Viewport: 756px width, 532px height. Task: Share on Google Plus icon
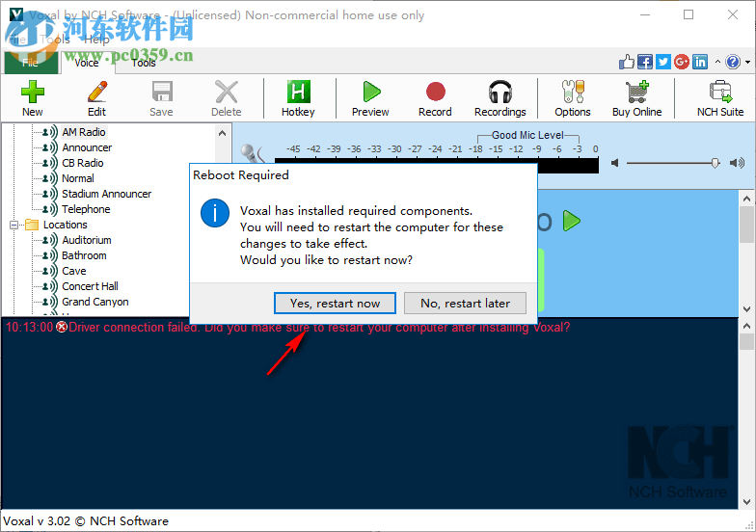681,62
